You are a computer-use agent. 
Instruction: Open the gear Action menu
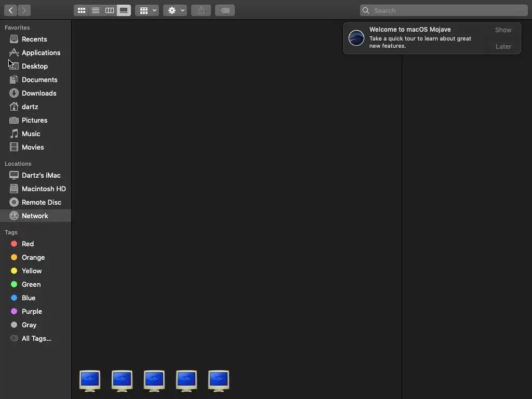[x=175, y=10]
